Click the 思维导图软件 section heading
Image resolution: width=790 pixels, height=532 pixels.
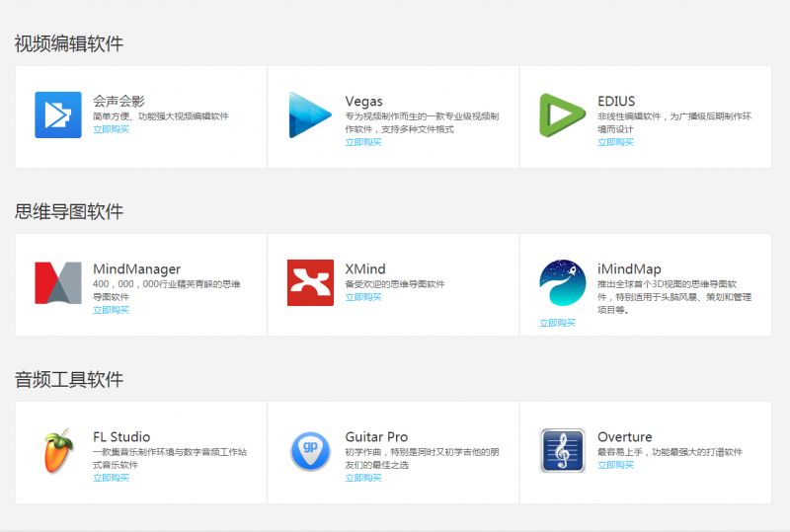point(68,211)
